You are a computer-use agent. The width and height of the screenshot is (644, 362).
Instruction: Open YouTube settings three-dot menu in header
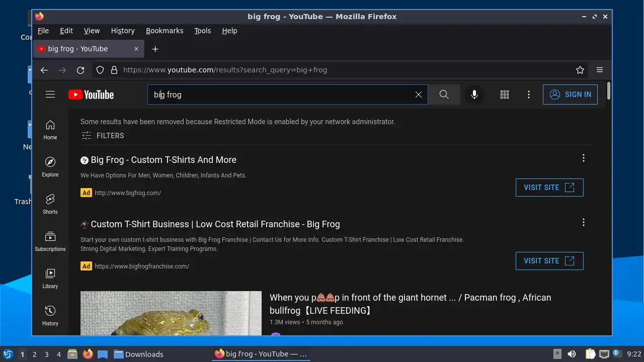click(x=528, y=95)
